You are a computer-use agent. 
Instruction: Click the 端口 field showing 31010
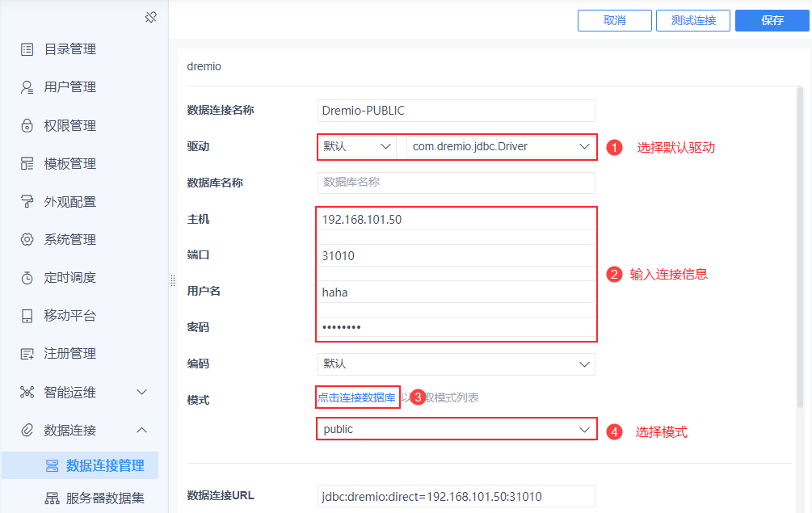tap(456, 256)
